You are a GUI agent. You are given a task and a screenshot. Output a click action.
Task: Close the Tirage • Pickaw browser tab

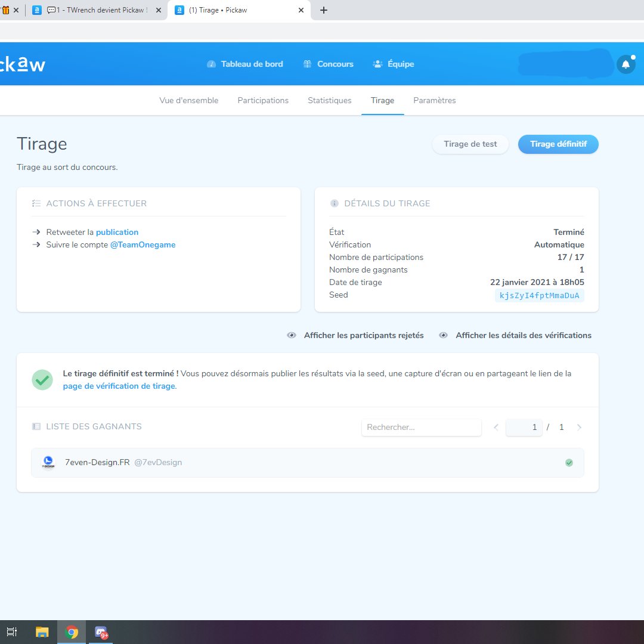301,10
